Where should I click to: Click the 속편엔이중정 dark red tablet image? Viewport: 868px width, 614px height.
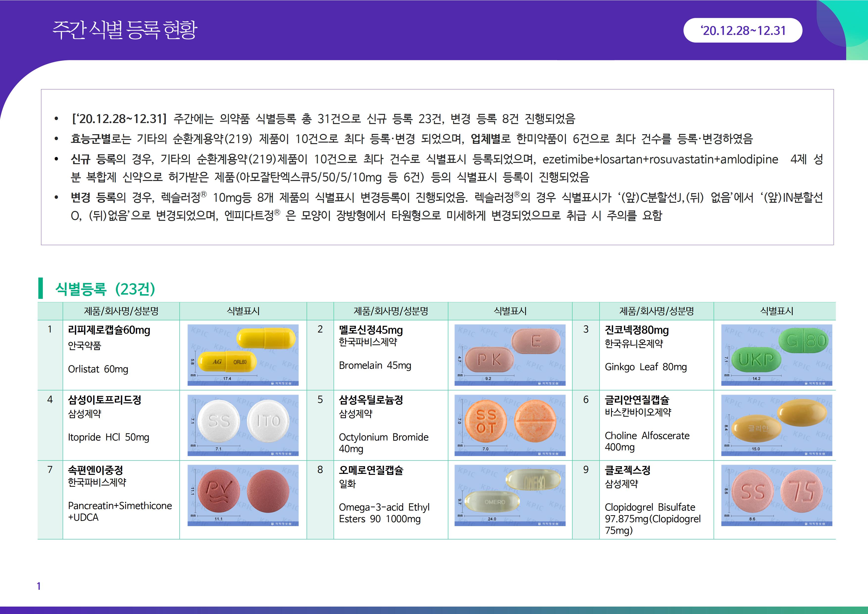243,495
